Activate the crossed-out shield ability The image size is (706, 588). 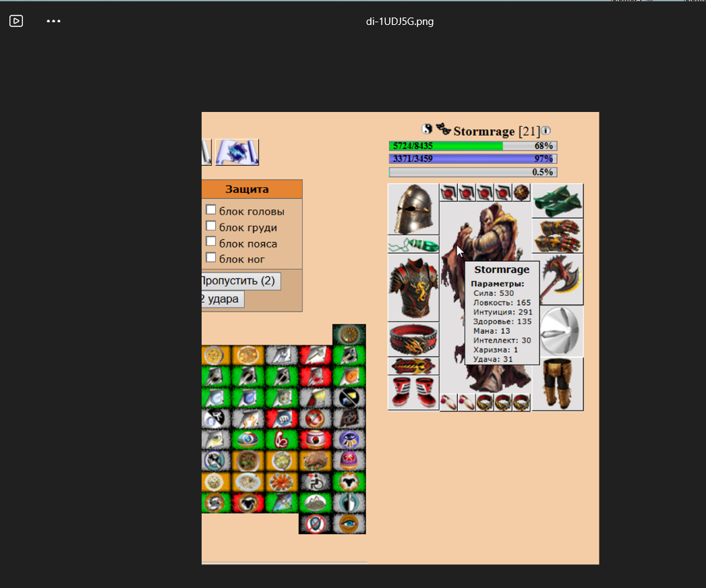(x=315, y=524)
